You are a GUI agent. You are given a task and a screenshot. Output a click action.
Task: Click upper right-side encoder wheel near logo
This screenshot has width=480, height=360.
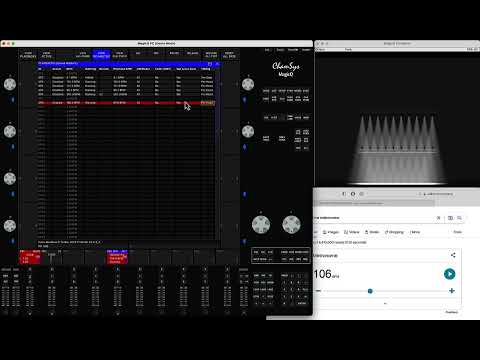[x=248, y=84]
